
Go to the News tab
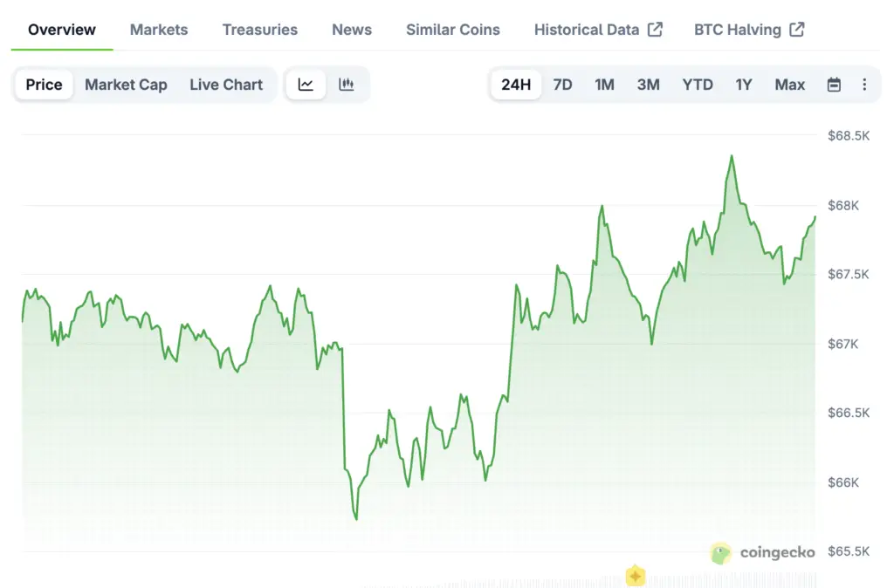(x=352, y=30)
